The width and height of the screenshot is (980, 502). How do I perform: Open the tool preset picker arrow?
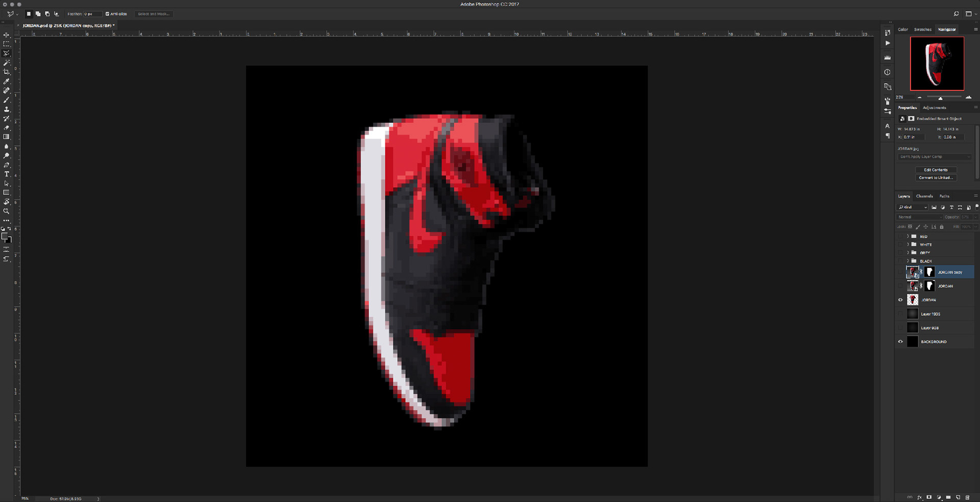click(17, 14)
